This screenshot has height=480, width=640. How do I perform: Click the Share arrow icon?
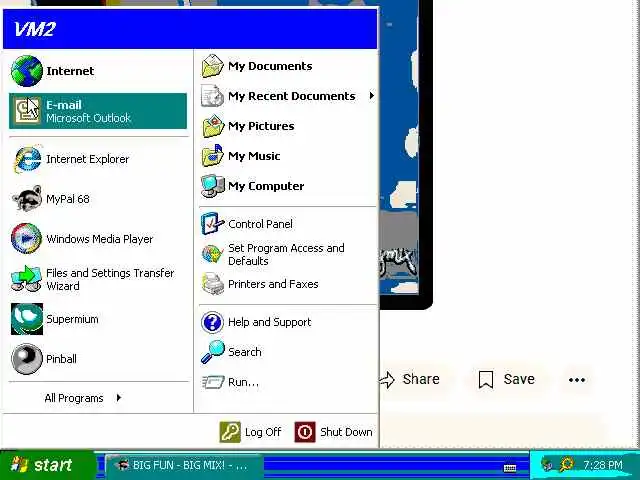click(x=387, y=380)
